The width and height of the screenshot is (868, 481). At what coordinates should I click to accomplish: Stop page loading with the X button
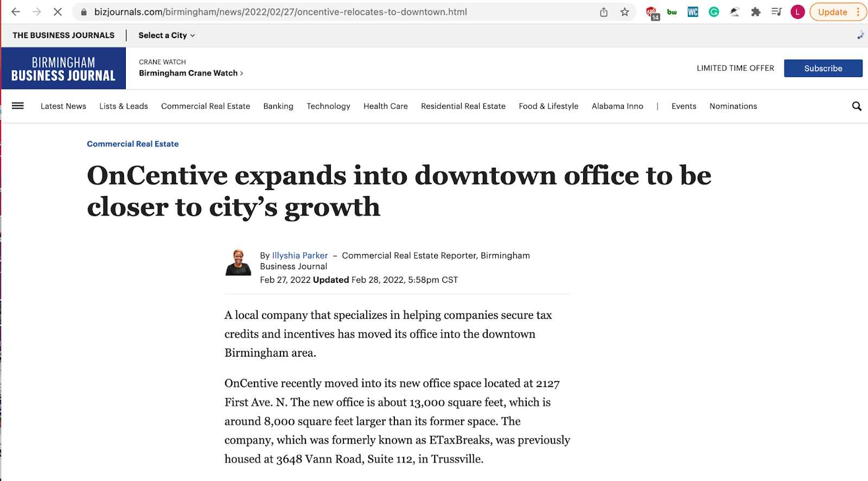tap(58, 12)
